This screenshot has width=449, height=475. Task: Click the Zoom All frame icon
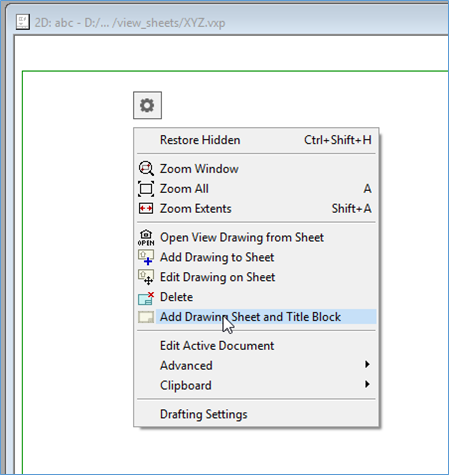click(x=146, y=189)
